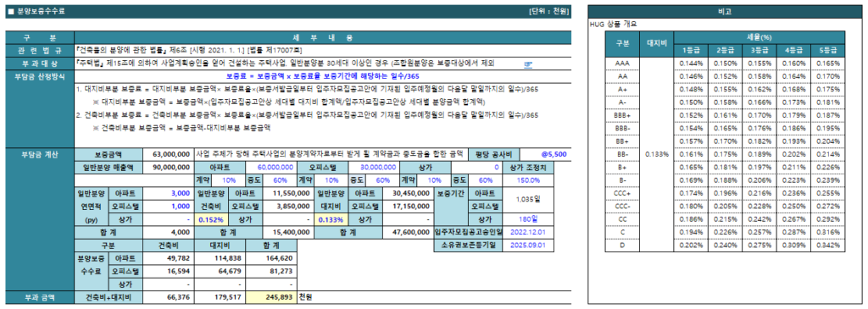This screenshot has width=868, height=309.
Task: Click the date 2025.09.01
Action: (x=528, y=245)
